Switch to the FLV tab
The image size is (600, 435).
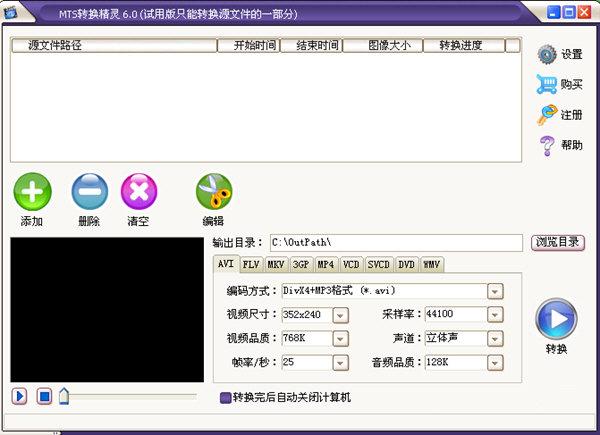251,264
